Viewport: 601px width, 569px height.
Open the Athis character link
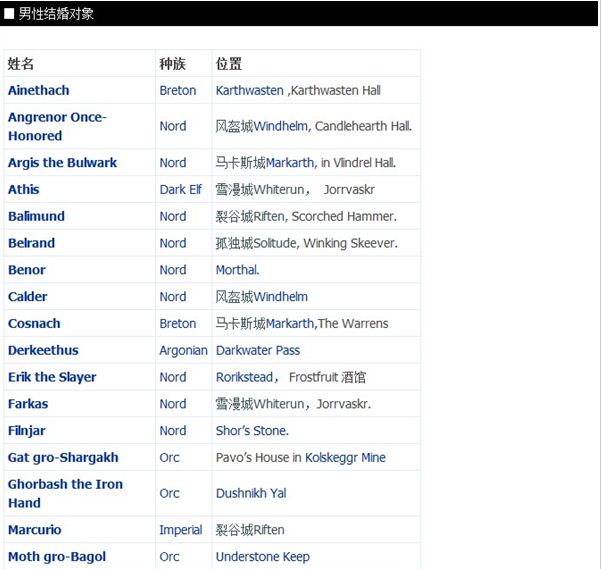click(x=24, y=189)
